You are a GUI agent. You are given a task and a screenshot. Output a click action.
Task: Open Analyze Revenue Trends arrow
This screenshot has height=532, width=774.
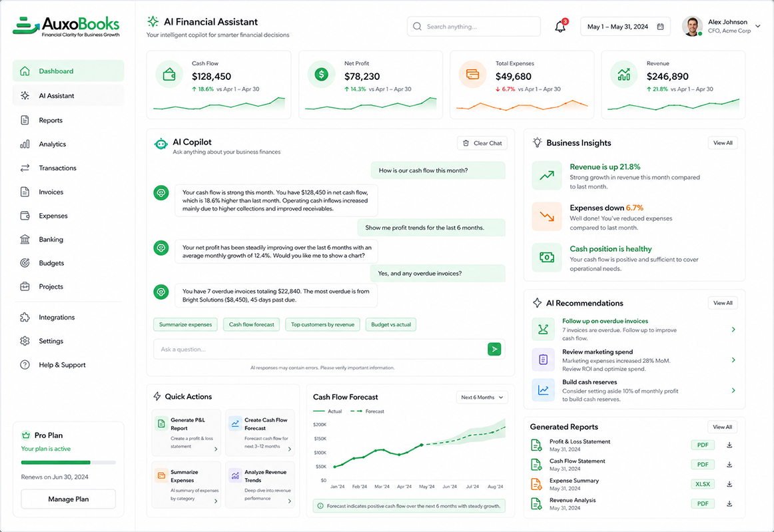289,501
